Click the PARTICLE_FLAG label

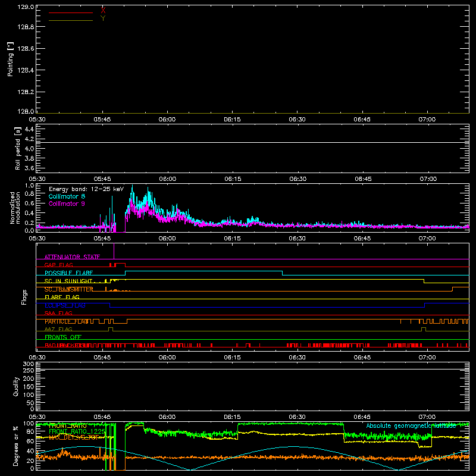tap(67, 321)
